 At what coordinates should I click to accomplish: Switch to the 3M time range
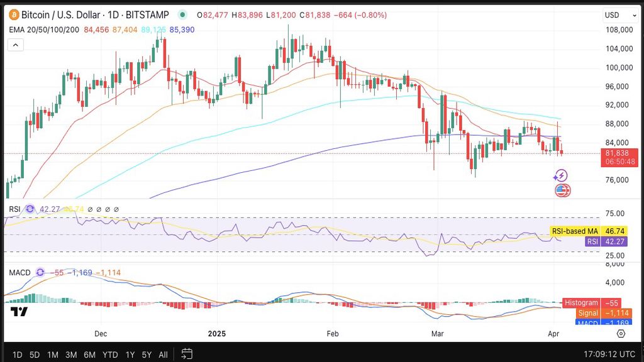(x=71, y=354)
